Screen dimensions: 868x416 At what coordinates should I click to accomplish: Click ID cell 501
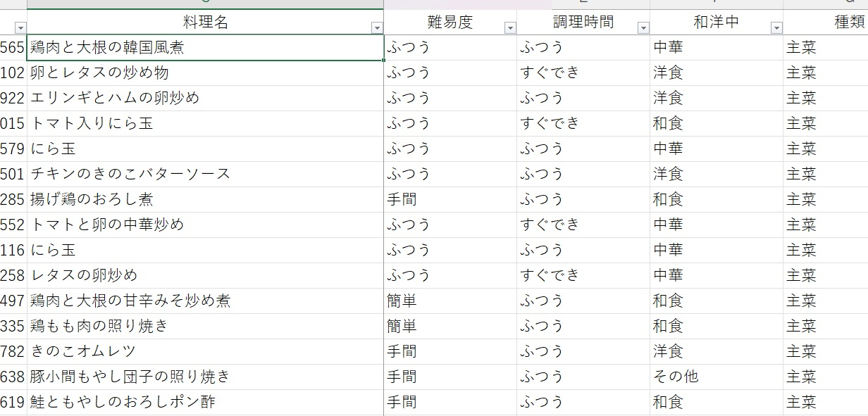coord(13,175)
